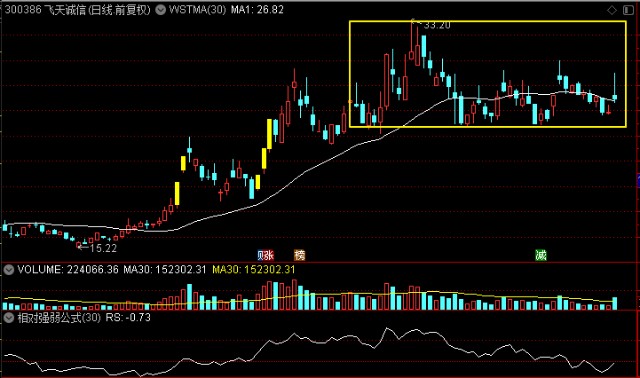Open the WSTMA indicator dropdown arrow

click(x=161, y=10)
